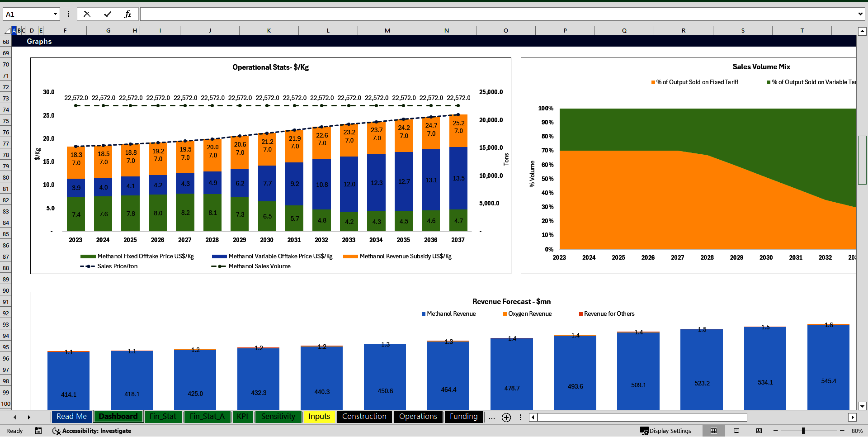Switch to Page Layout view icon
868x437 pixels.
(x=736, y=431)
